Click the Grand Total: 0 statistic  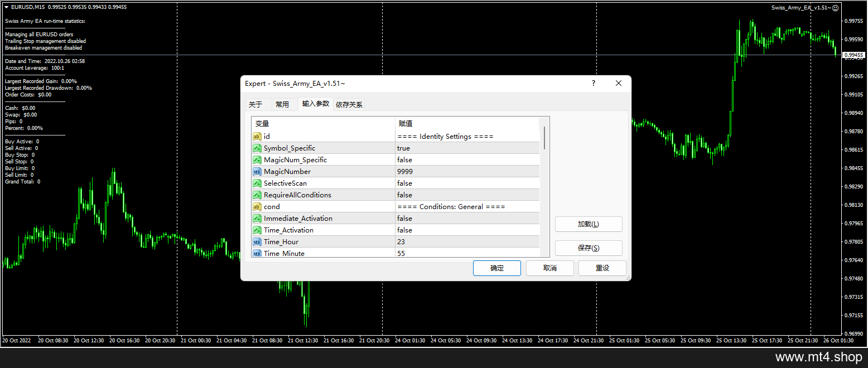pos(22,182)
